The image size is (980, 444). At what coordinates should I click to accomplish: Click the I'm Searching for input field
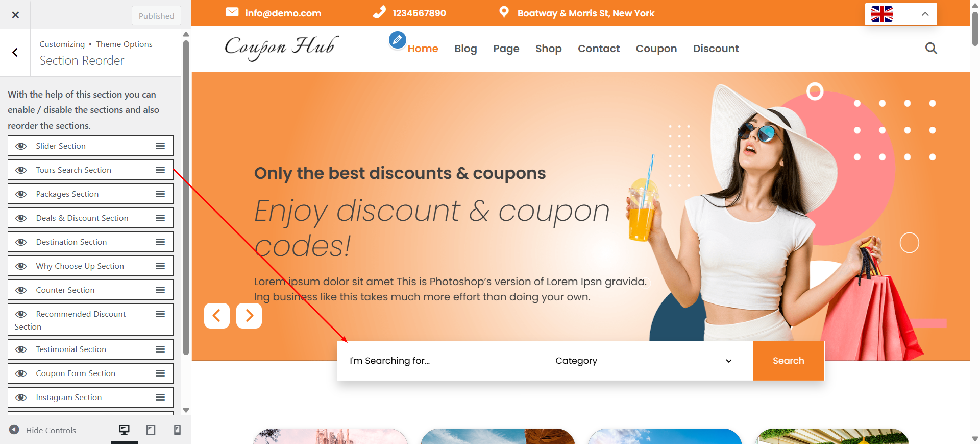(438, 361)
